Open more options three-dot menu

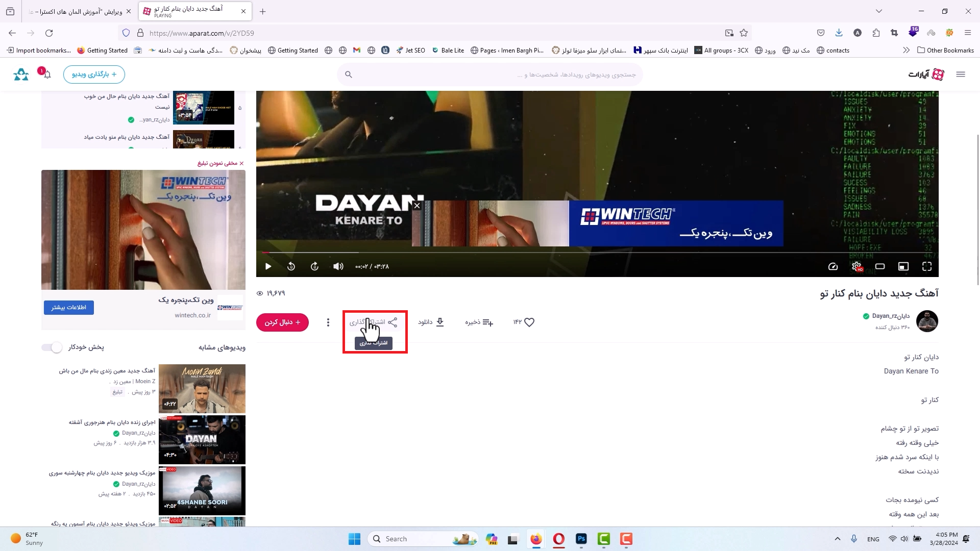(x=328, y=322)
